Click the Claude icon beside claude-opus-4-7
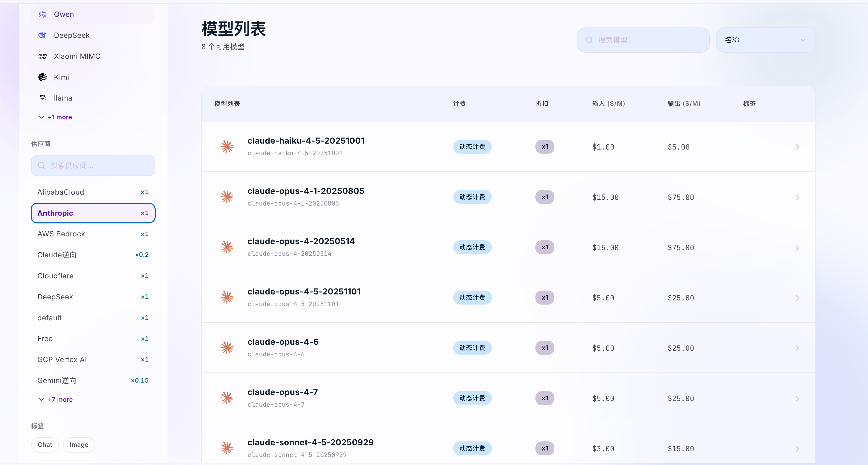 click(x=227, y=398)
